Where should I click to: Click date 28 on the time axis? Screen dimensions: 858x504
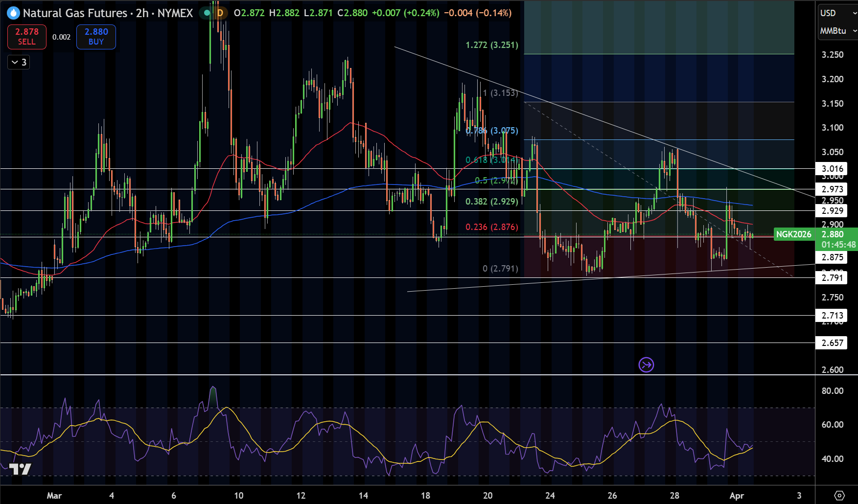pos(674,496)
